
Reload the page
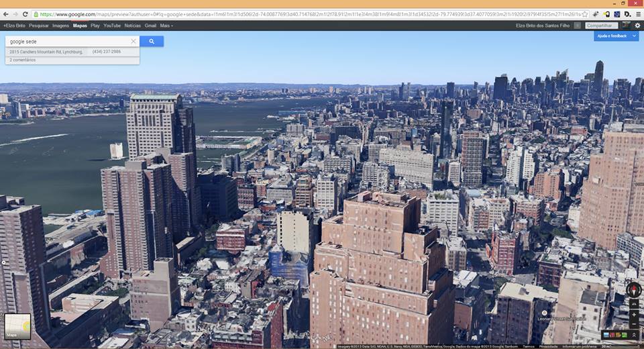25,14
